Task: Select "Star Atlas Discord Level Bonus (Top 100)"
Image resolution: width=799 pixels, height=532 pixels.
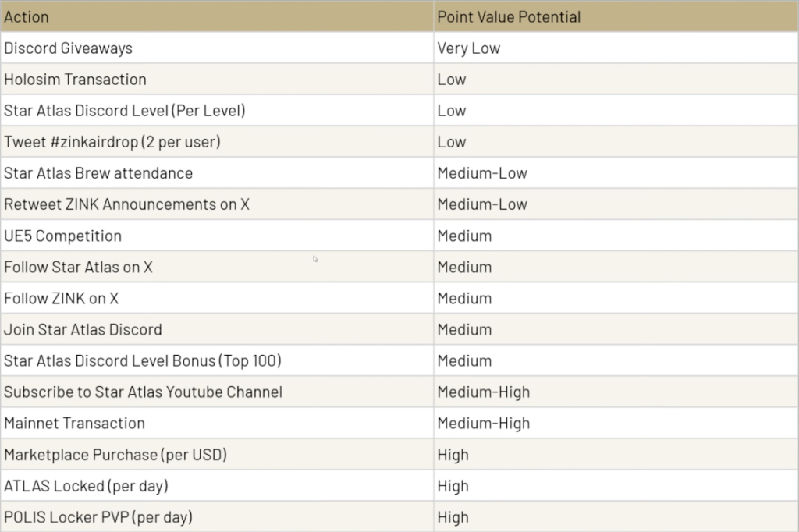Action: 143,360
